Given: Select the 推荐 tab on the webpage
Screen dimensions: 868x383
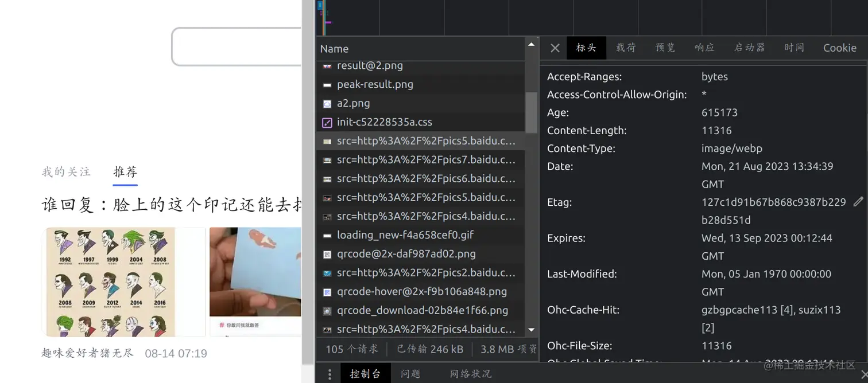Looking at the screenshot, I should click(x=125, y=172).
